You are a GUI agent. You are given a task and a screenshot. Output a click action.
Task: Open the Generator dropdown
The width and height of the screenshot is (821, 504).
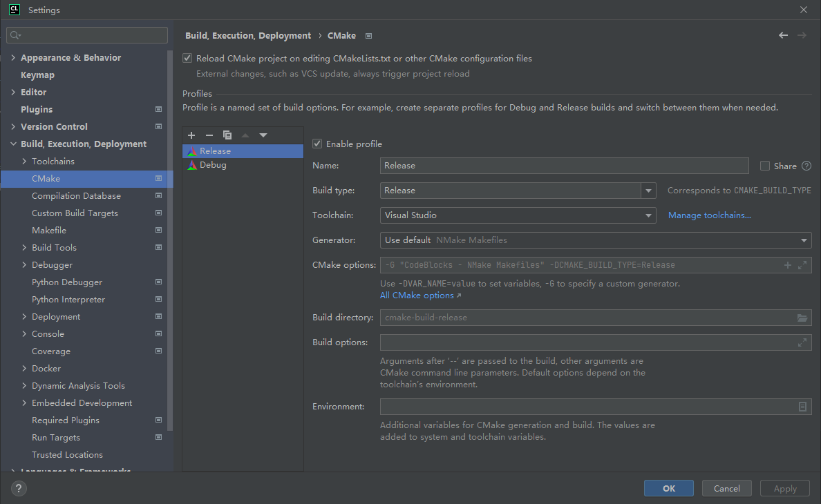[x=596, y=240]
